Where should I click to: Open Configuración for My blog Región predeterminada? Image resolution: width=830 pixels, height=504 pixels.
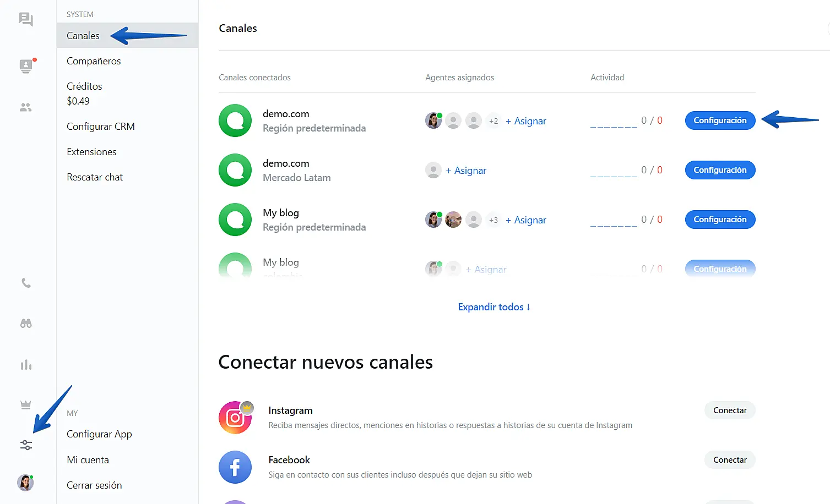click(x=720, y=220)
